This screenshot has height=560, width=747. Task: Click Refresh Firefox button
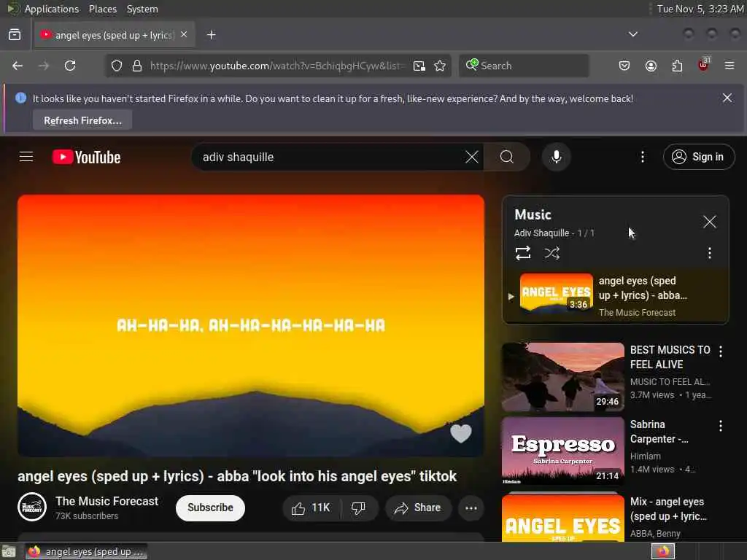point(82,120)
